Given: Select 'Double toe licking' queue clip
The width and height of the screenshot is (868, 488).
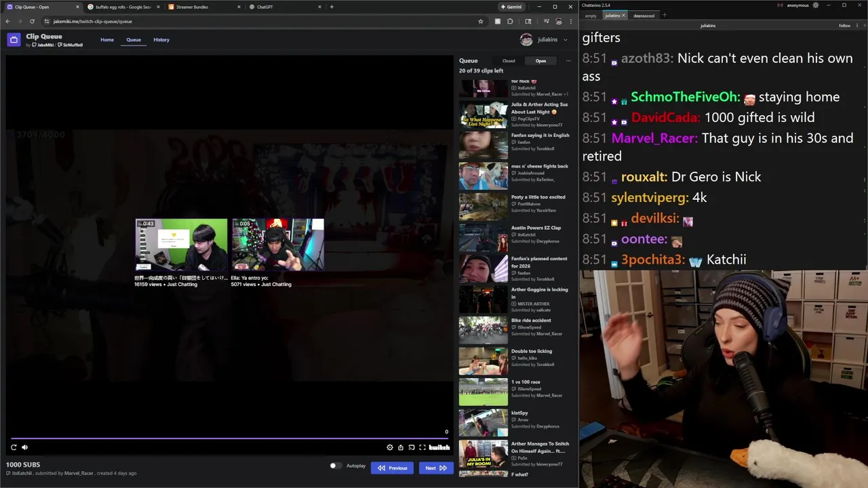Looking at the screenshot, I should (515, 361).
